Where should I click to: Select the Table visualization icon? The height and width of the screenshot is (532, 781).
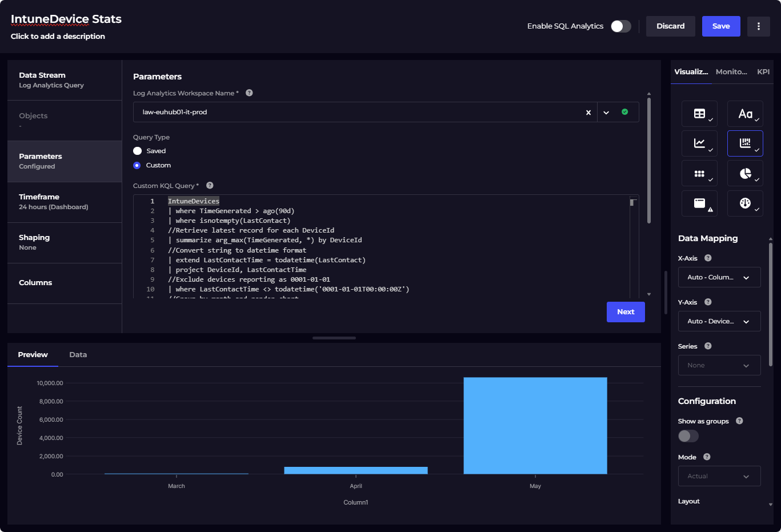699,114
